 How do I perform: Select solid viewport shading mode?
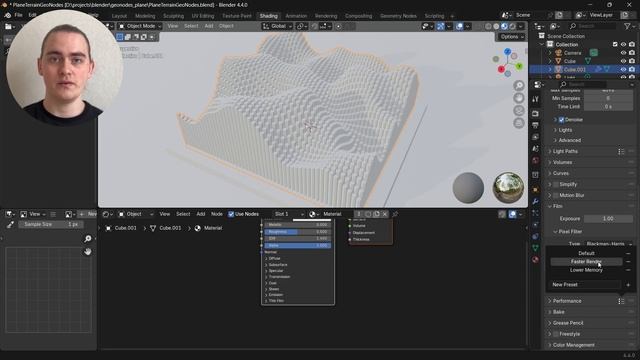(x=496, y=26)
